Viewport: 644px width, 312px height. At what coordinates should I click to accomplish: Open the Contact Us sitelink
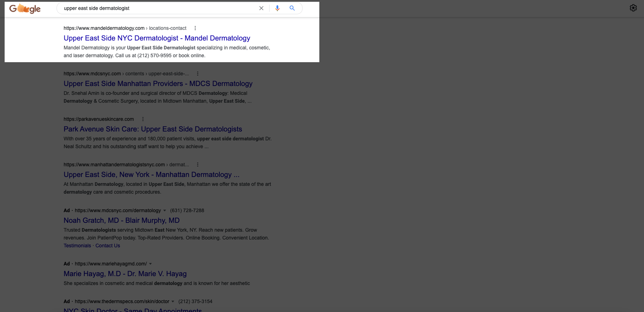[x=108, y=246]
